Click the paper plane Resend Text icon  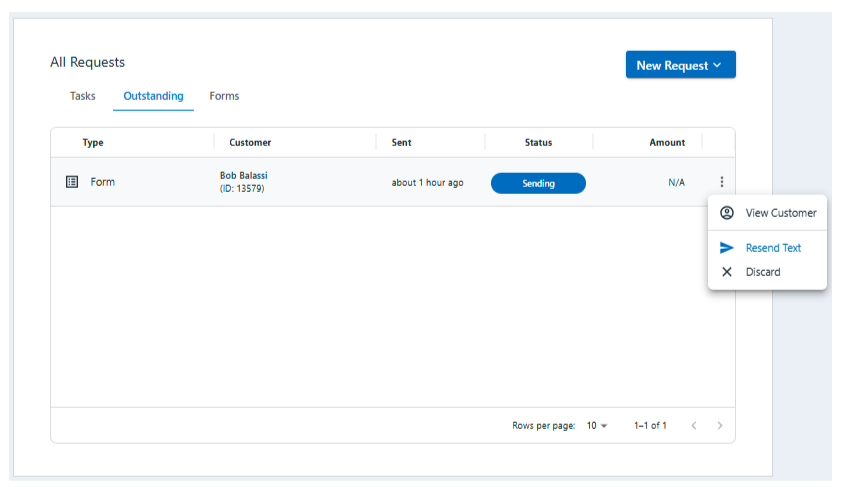[x=727, y=248]
